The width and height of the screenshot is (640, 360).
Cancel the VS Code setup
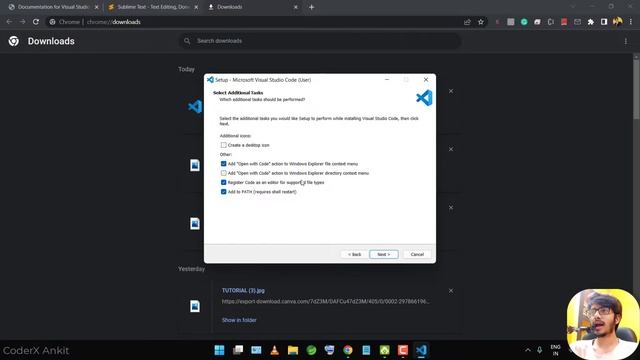point(417,254)
